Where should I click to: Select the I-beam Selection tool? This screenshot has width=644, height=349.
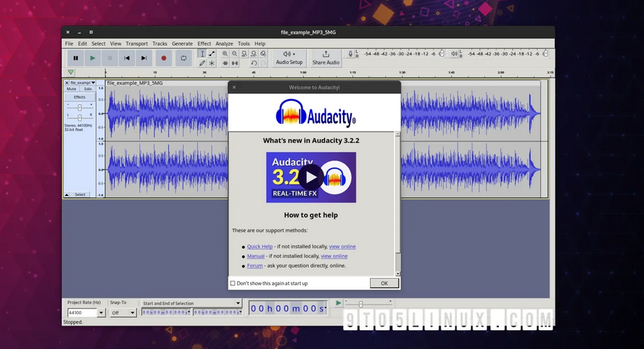(202, 54)
